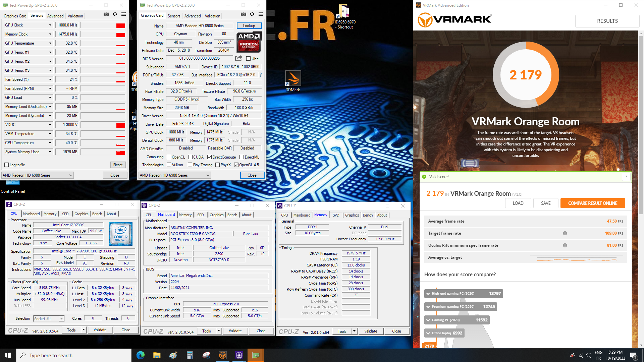Open Tools dropdown arrow in CPU-Z CPU window
Screen dimensions: 644x362
click(x=84, y=330)
